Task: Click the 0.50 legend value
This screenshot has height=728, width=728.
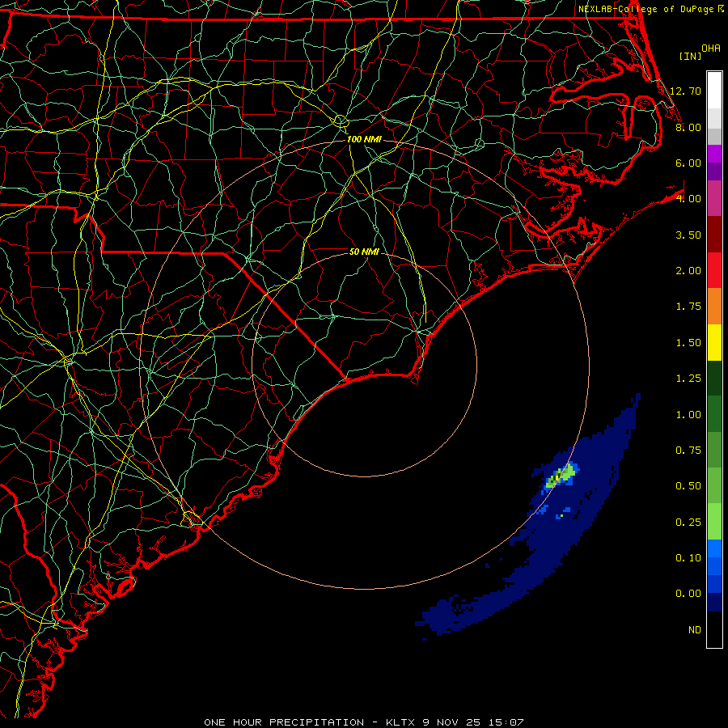Action: coord(688,486)
